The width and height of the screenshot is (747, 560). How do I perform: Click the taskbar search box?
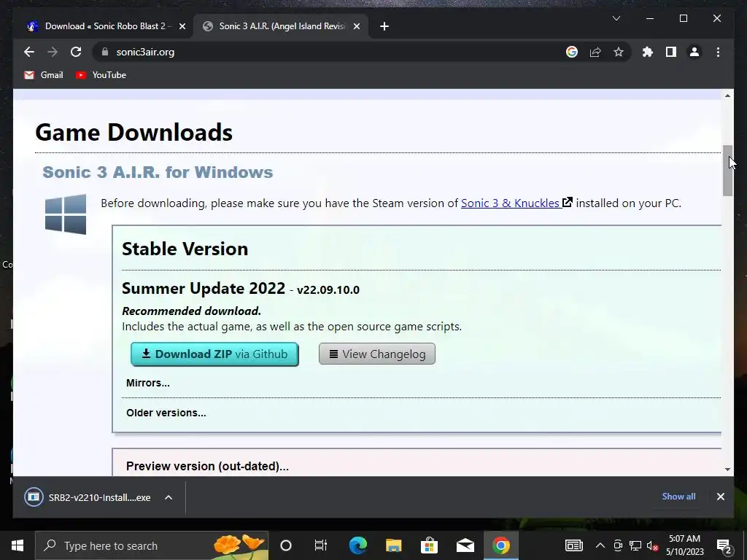click(152, 545)
